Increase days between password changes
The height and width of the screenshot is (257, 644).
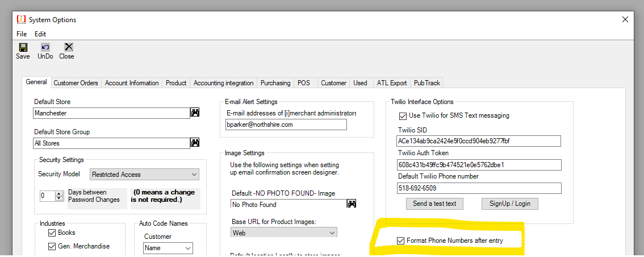[60, 193]
